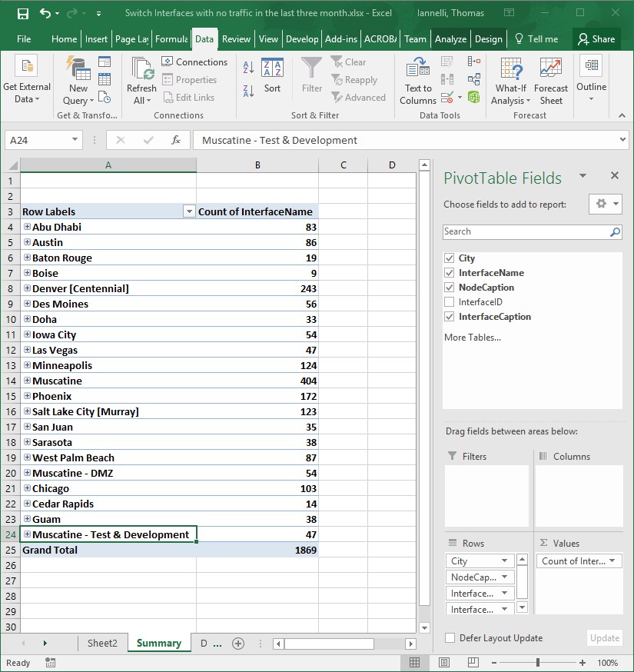The image size is (634, 672).
Task: Click the Connections button
Action: pos(194,62)
